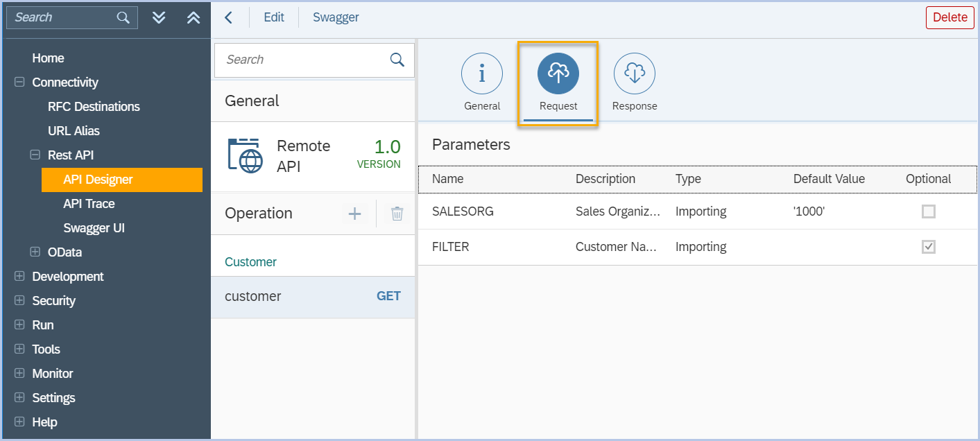Expand the Development menu section
This screenshot has height=441, width=980.
click(x=19, y=277)
